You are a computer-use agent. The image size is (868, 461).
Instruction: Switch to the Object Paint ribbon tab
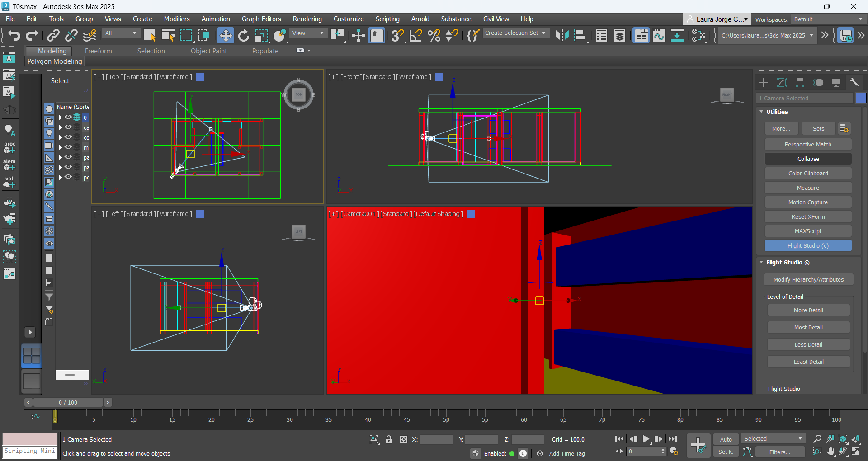208,51
